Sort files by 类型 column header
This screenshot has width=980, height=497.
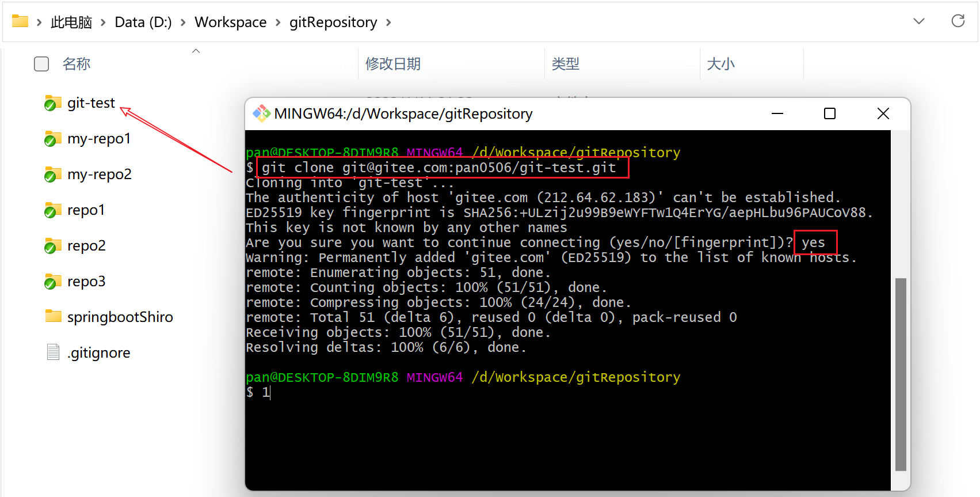(x=565, y=64)
